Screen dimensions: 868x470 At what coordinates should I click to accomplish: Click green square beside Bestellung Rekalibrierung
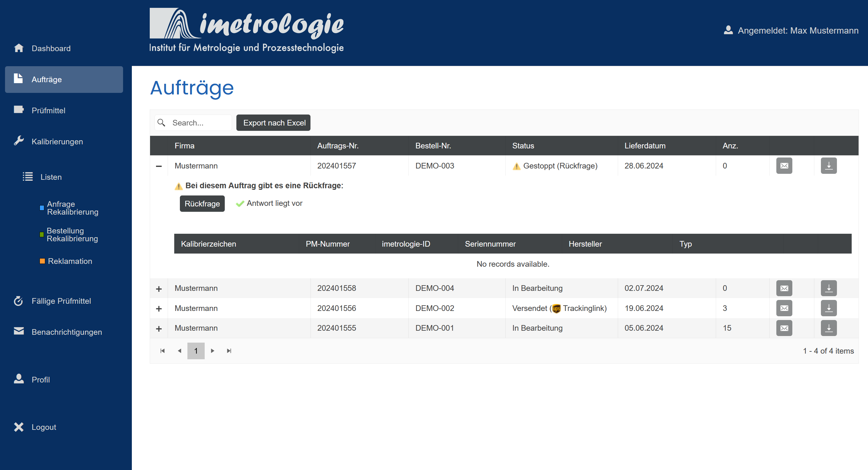(42, 234)
